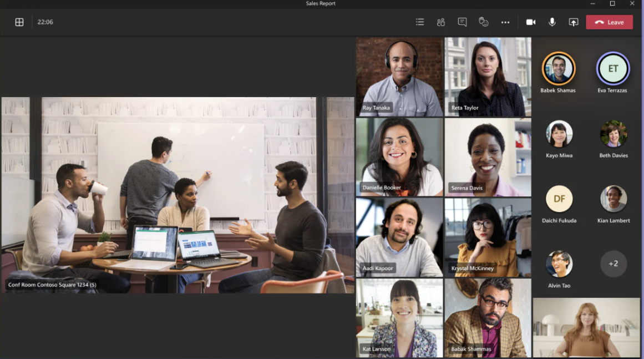Click Eva Terrazas's ET avatar
Screen dimensions: 644x359
(x=613, y=69)
